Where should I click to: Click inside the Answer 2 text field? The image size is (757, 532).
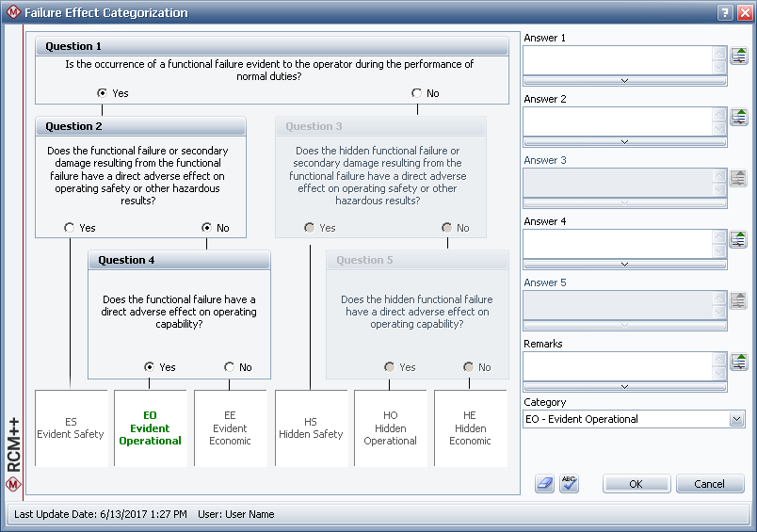pyautogui.click(x=618, y=120)
